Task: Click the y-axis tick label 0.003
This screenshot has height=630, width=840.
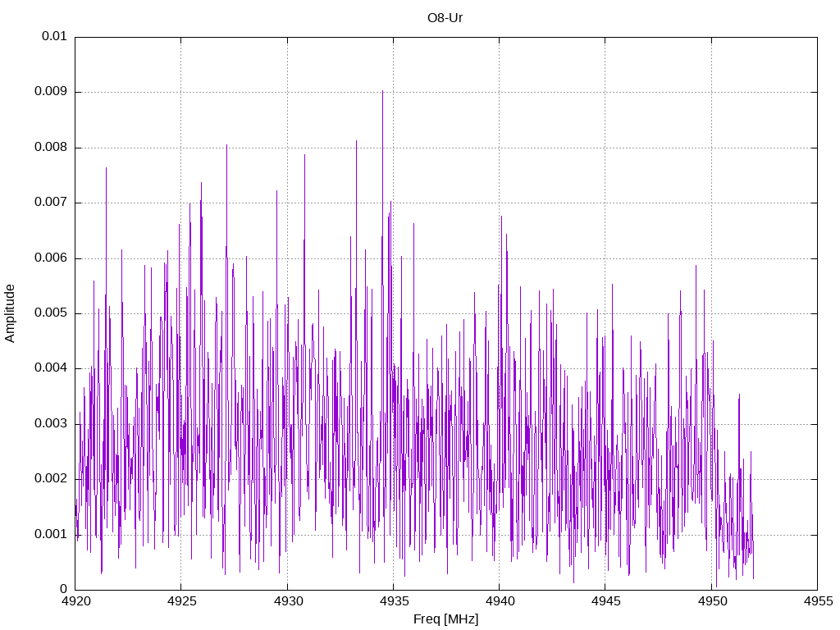Action: (51, 424)
